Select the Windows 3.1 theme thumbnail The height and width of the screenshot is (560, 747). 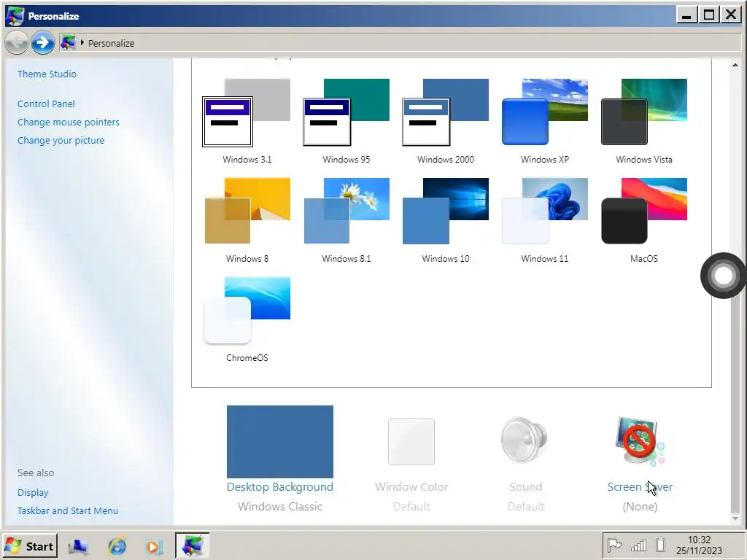click(x=247, y=113)
